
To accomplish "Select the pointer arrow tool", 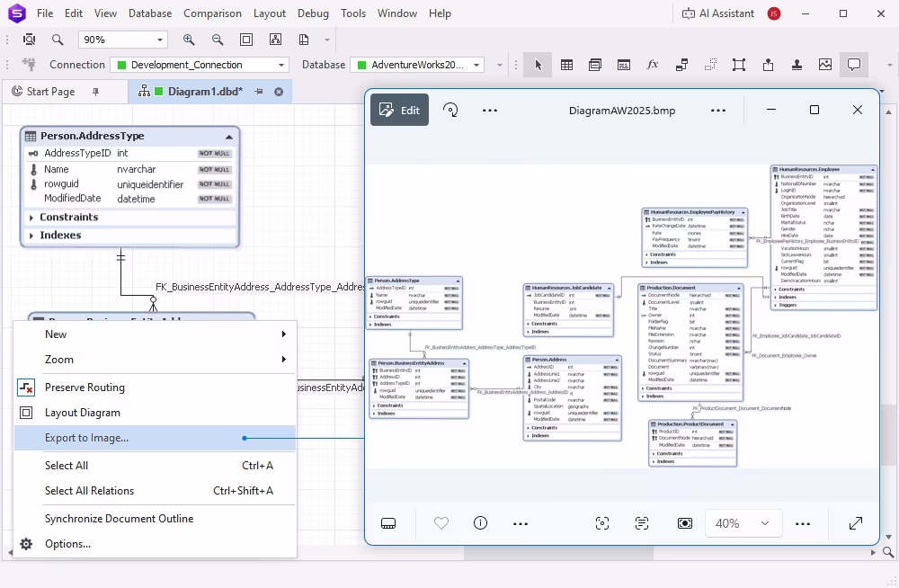I will click(x=538, y=65).
